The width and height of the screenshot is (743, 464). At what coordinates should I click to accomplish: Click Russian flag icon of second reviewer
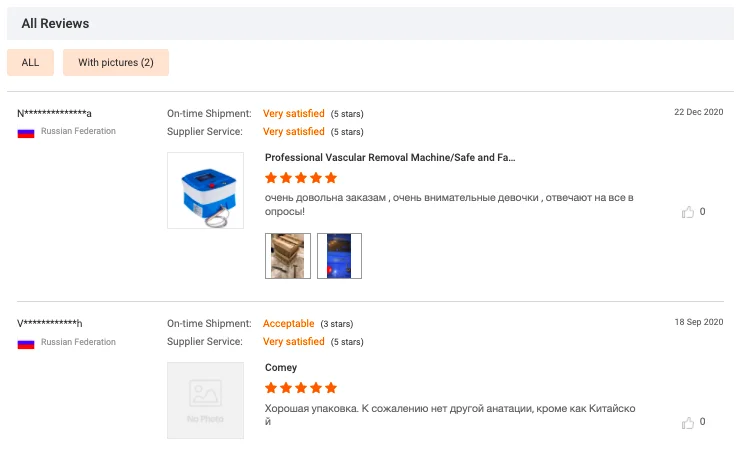click(26, 344)
